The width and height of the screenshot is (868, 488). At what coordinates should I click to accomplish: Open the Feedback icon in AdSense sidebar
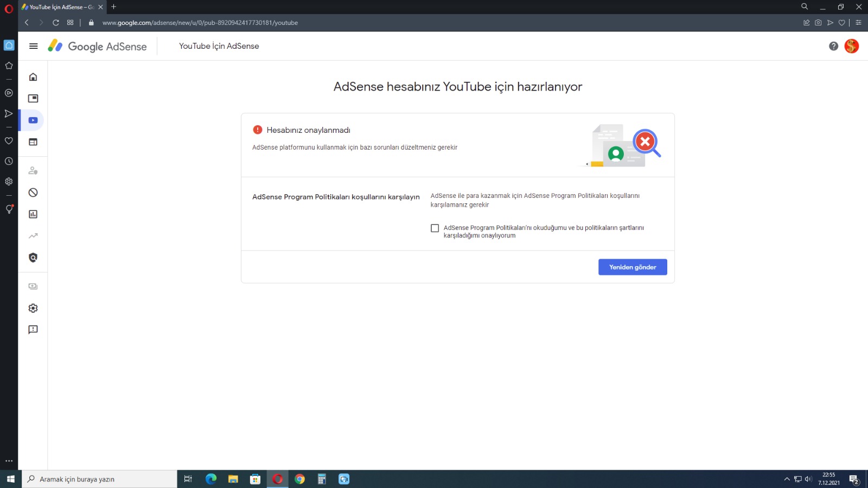click(x=33, y=330)
